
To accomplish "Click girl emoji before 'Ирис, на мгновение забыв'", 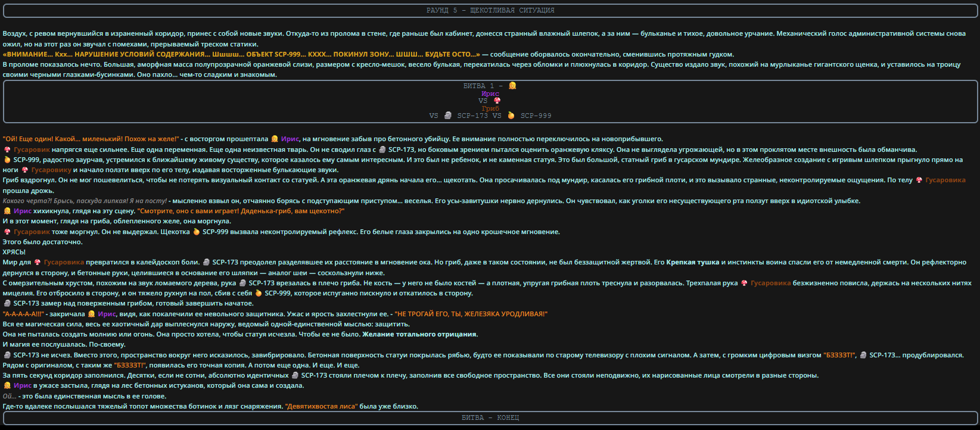I will tap(275, 139).
